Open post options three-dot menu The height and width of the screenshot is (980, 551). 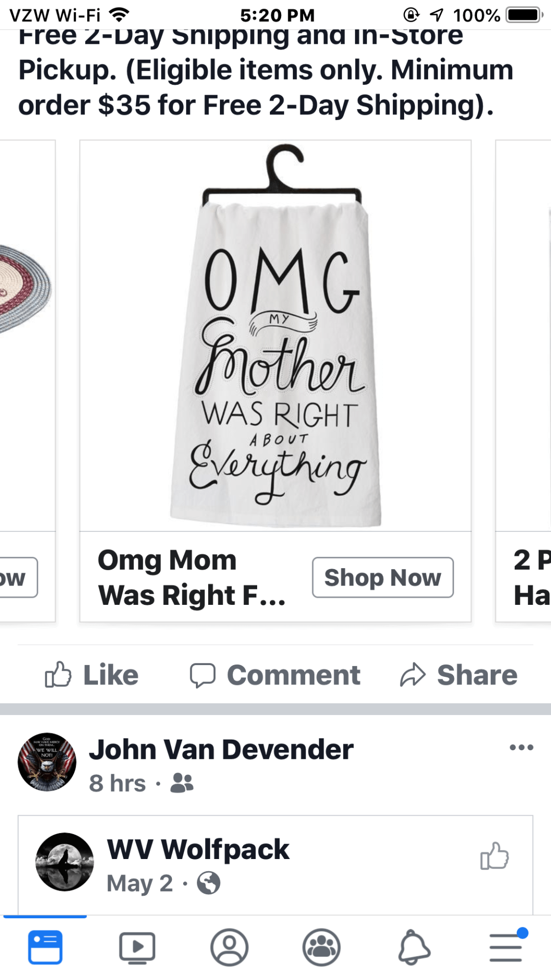pos(521,748)
